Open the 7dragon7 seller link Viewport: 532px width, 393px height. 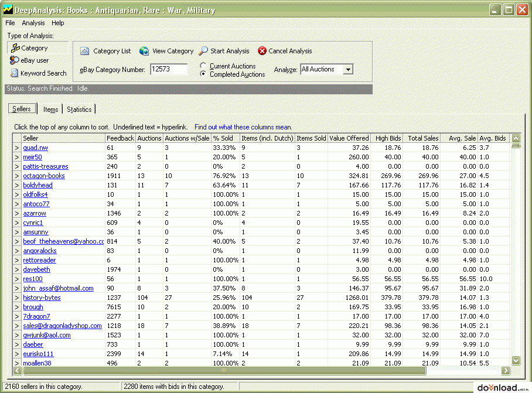point(37,316)
